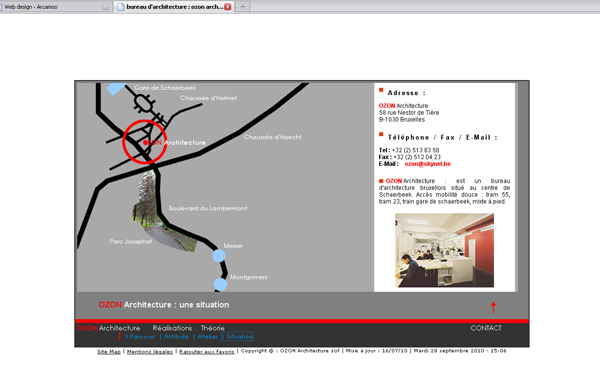Click the office interior photo
This screenshot has height=367, width=600.
pyautogui.click(x=444, y=250)
